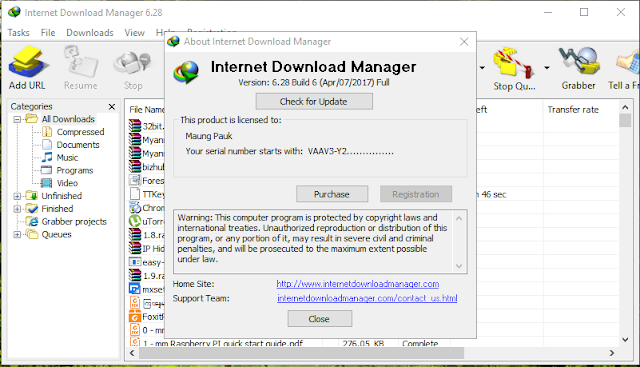
Task: Click the Transfer rate column header
Action: [573, 109]
